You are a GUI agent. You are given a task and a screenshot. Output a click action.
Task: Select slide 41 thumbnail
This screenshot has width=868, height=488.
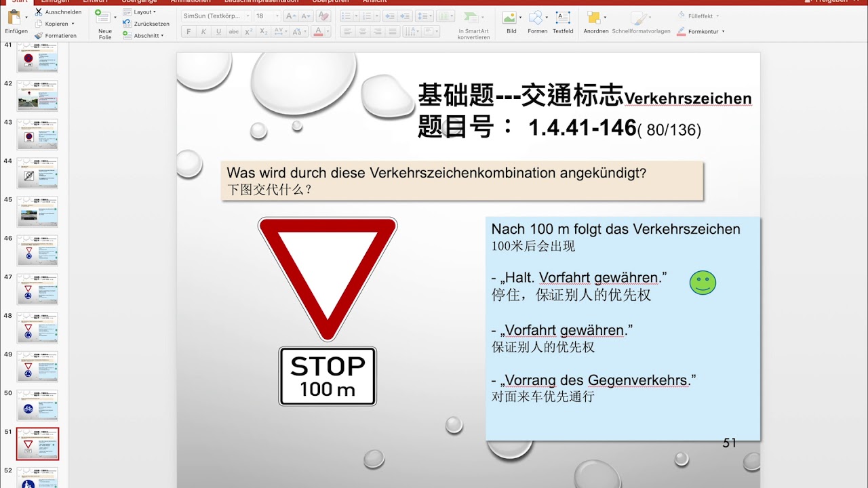pos(37,58)
